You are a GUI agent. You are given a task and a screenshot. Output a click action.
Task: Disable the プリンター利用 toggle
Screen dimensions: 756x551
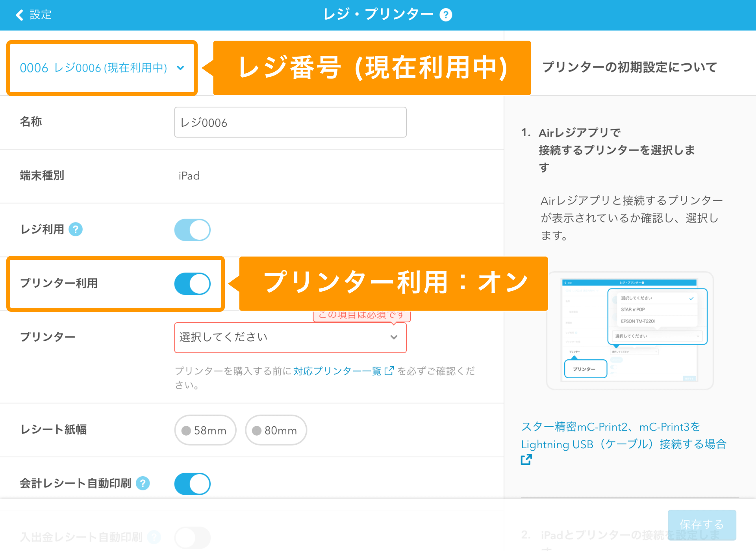pyautogui.click(x=192, y=284)
